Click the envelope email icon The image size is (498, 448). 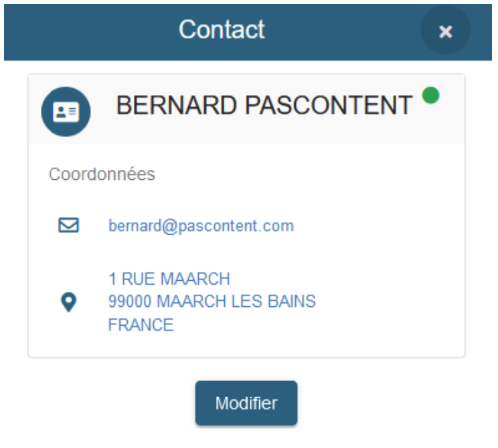coord(68,225)
